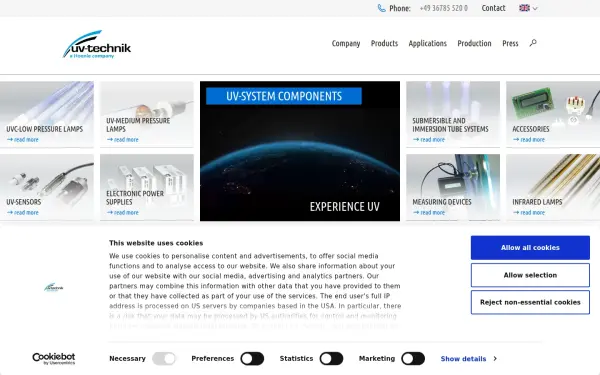Open the Products menu

tap(384, 43)
